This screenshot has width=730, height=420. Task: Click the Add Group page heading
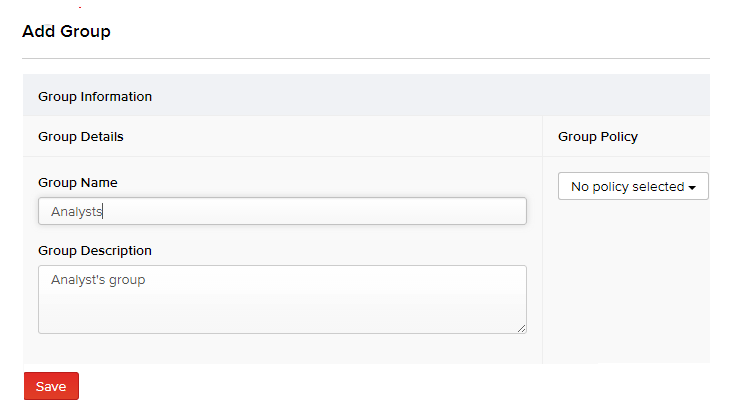pyautogui.click(x=66, y=31)
